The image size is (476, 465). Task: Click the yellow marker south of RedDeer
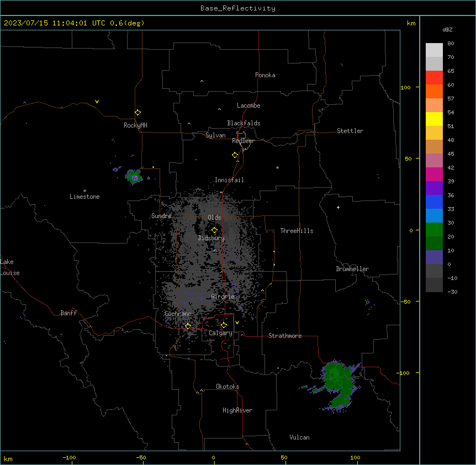pos(235,155)
